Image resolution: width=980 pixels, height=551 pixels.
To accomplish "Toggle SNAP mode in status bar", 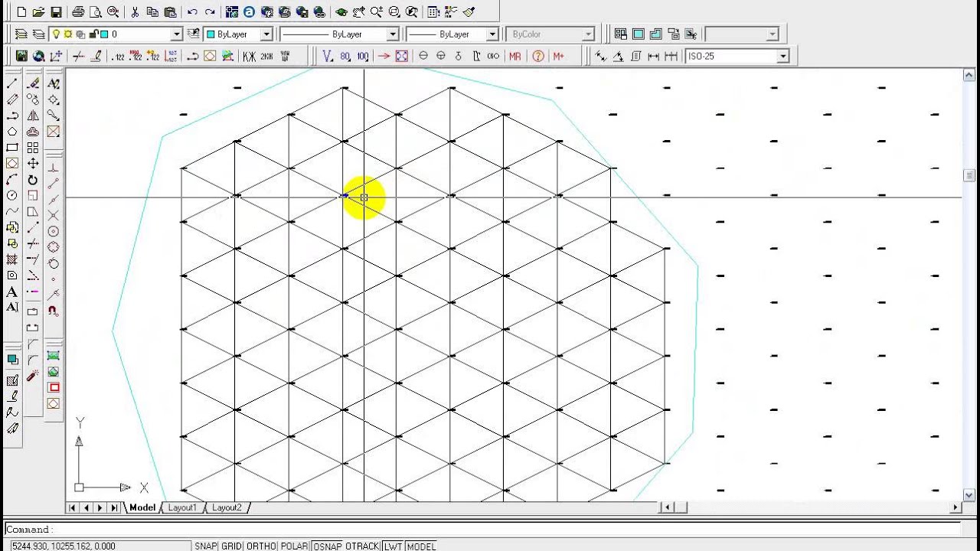I will click(x=205, y=546).
